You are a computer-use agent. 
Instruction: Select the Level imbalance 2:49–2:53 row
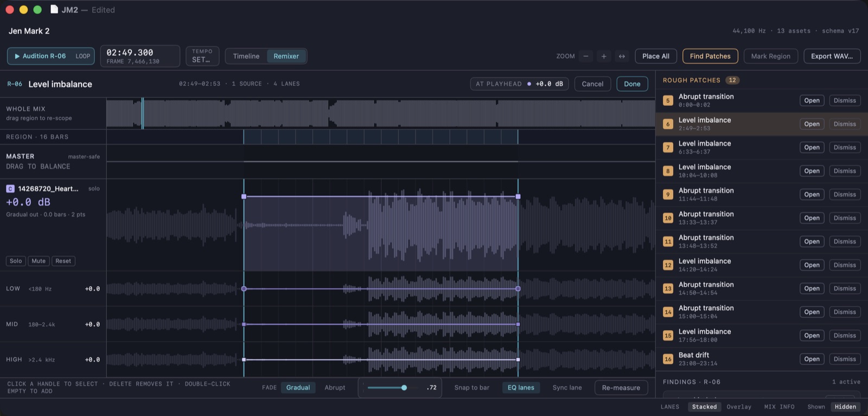click(x=762, y=124)
